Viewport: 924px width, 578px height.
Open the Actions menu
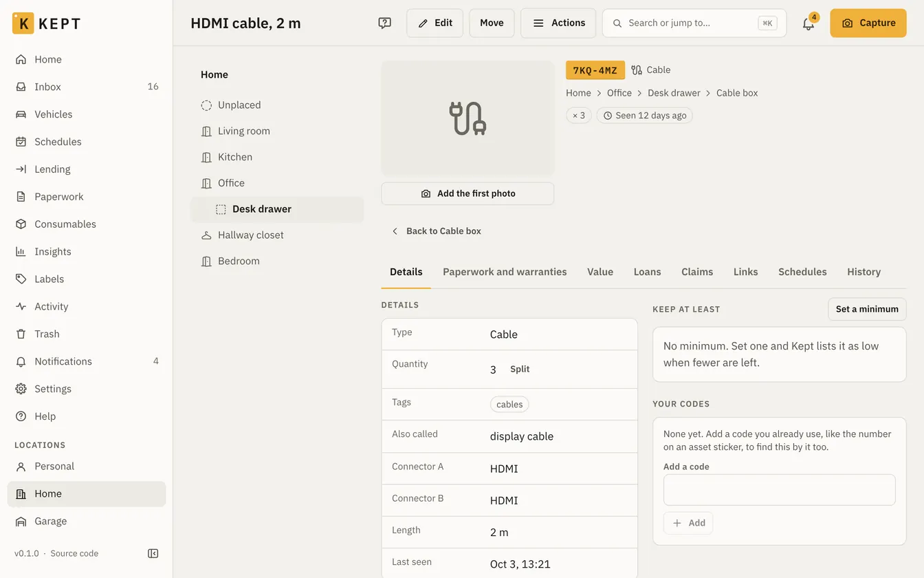click(558, 23)
